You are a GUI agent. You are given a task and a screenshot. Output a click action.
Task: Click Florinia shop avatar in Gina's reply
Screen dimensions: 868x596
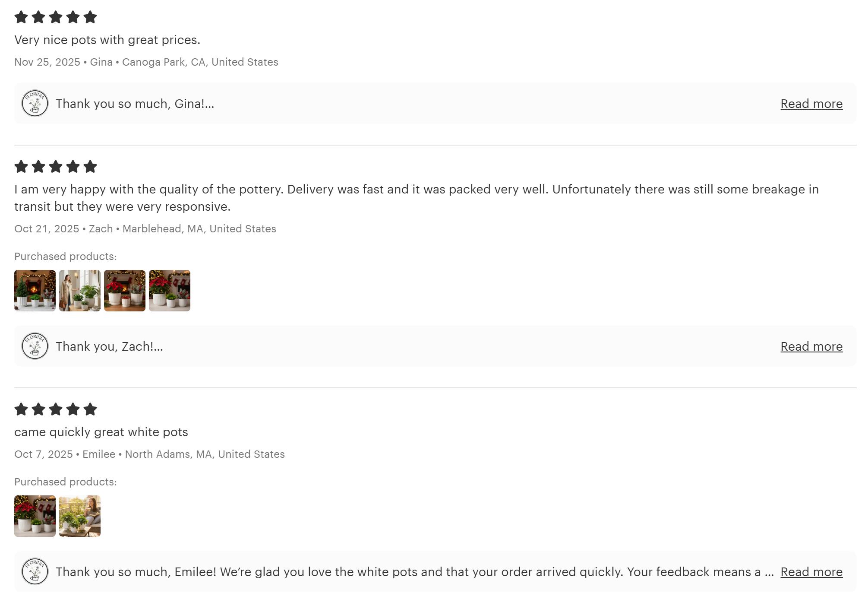pyautogui.click(x=35, y=103)
